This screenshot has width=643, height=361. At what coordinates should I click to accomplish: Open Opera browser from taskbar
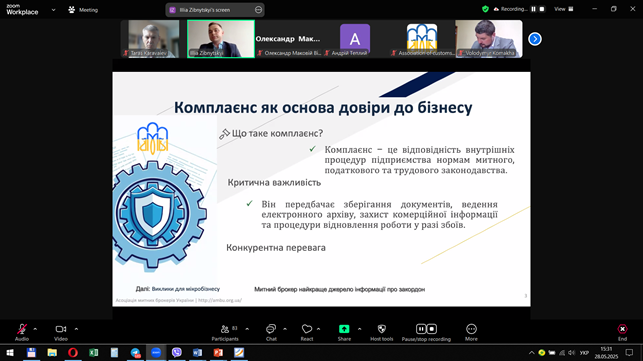73,352
